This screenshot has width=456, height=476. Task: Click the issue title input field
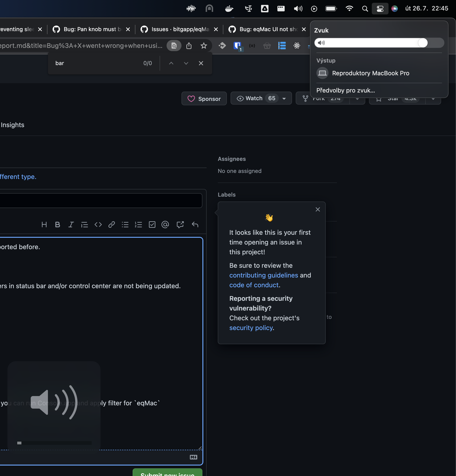click(x=101, y=201)
